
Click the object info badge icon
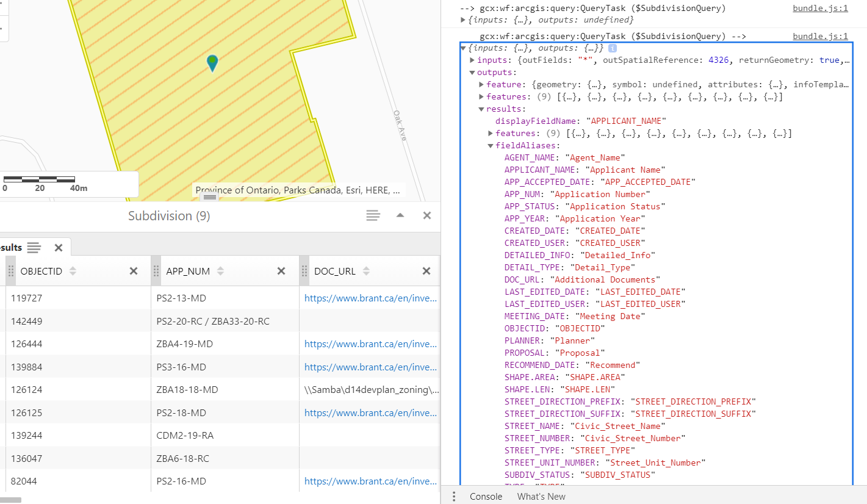(x=612, y=48)
